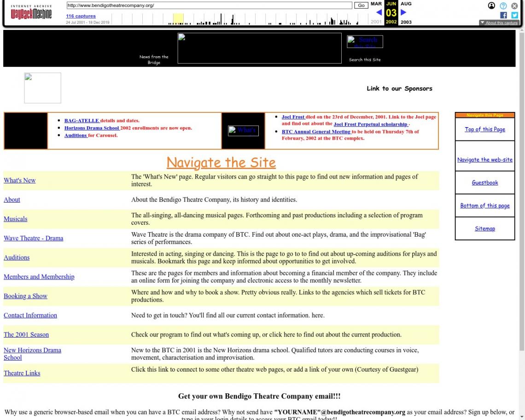Click the URL address input field

click(209, 6)
